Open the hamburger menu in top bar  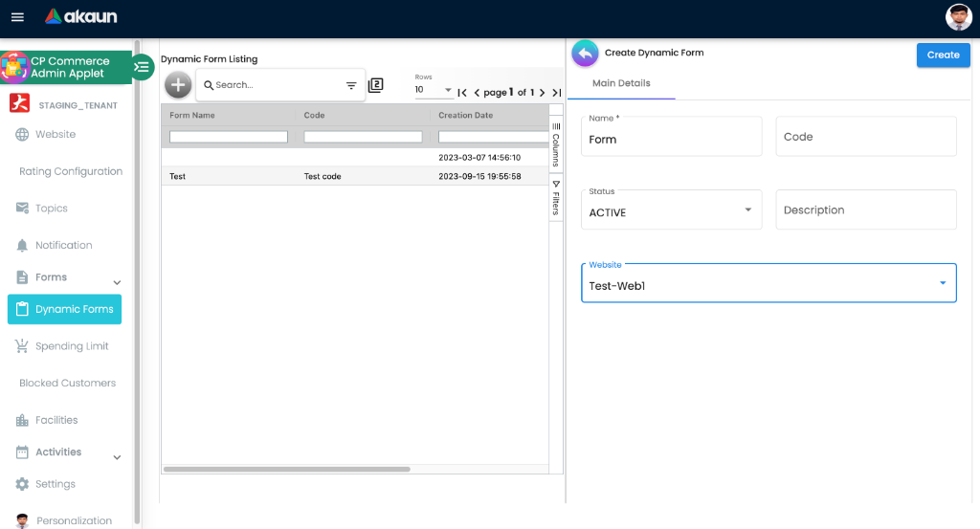[x=17, y=17]
